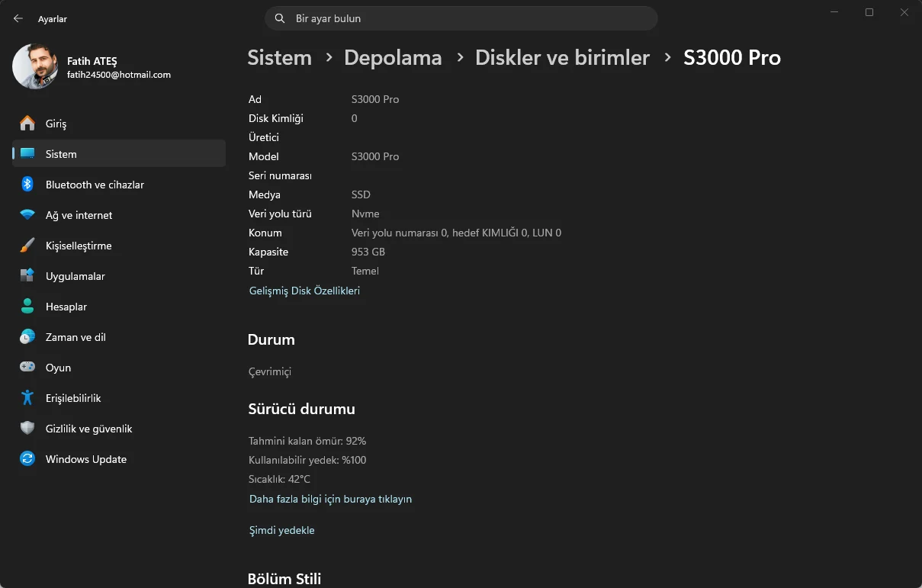922x588 pixels.
Task: Click the search magnifier icon
Action: tap(280, 18)
